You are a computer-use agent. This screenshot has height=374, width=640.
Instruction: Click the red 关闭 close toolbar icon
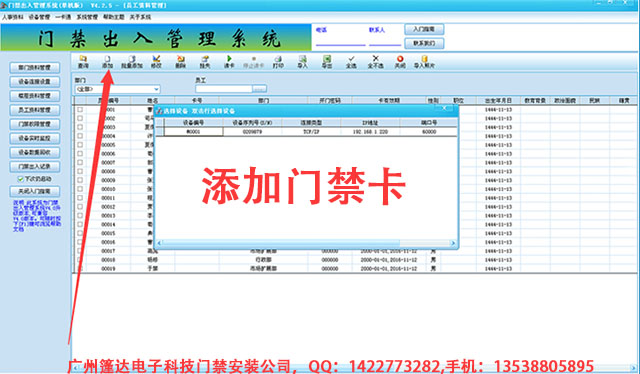(x=400, y=62)
